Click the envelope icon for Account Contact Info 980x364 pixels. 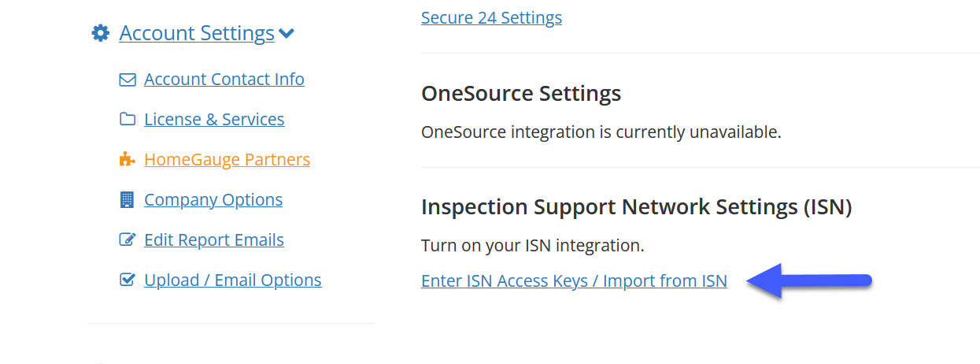click(127, 80)
